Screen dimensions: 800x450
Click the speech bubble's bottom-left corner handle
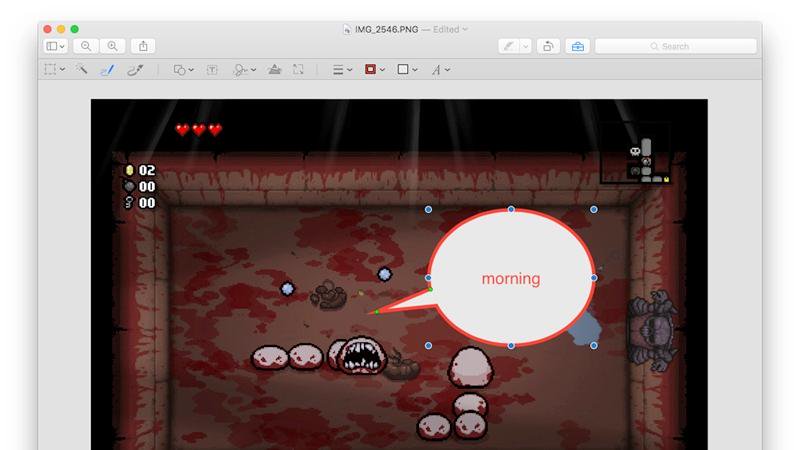pos(428,345)
